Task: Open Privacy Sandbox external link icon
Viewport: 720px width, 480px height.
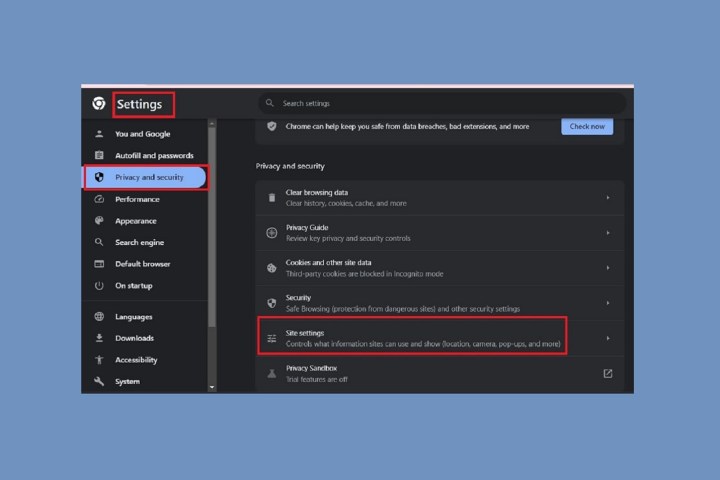Action: (x=608, y=373)
